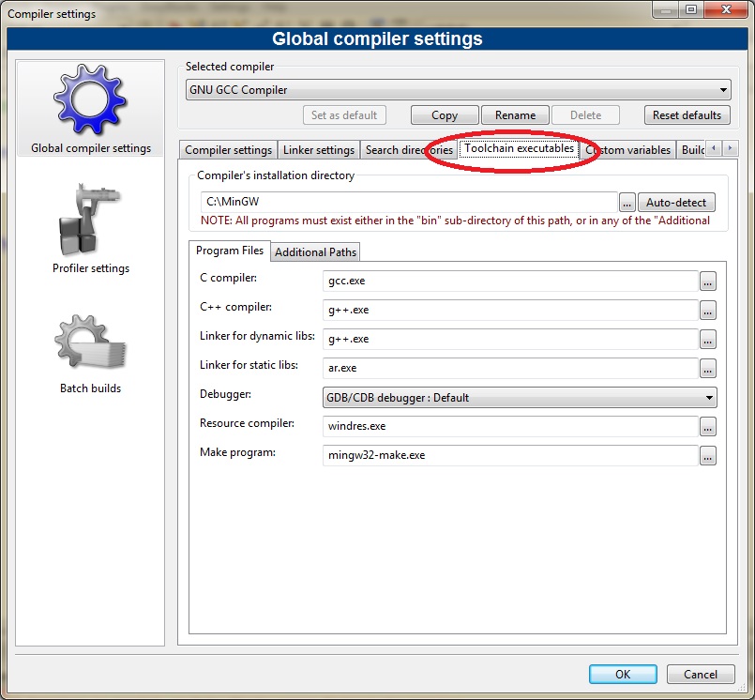This screenshot has width=755, height=700.
Task: Click the mingw32-make.exe make program field
Action: [510, 456]
